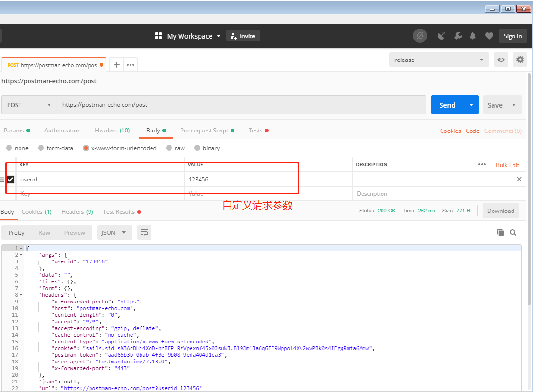Open the request Headers (10) tab

coord(112,131)
